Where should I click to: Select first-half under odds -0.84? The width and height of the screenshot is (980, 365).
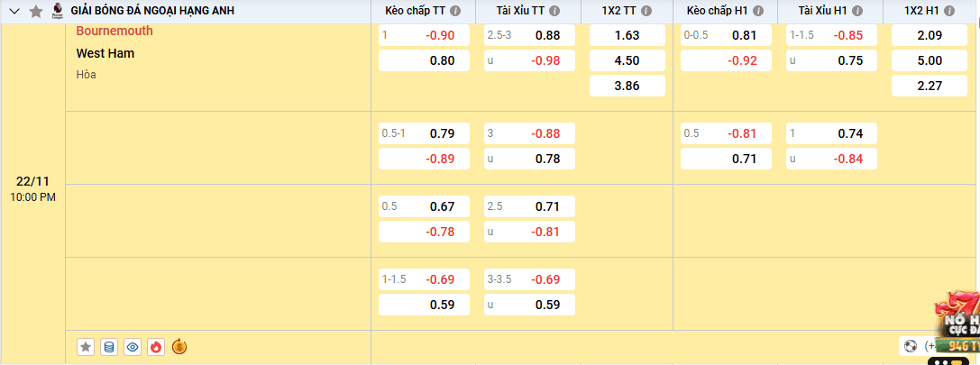pos(831,159)
